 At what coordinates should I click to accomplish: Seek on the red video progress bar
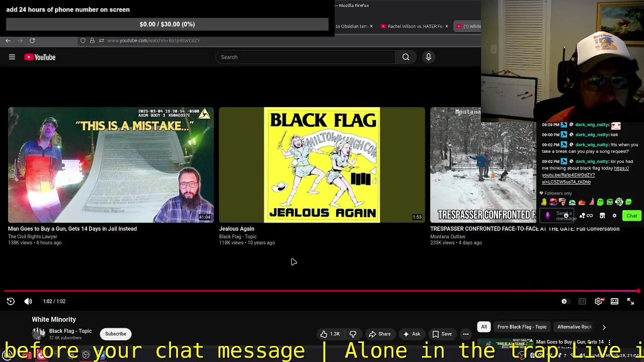point(322,291)
